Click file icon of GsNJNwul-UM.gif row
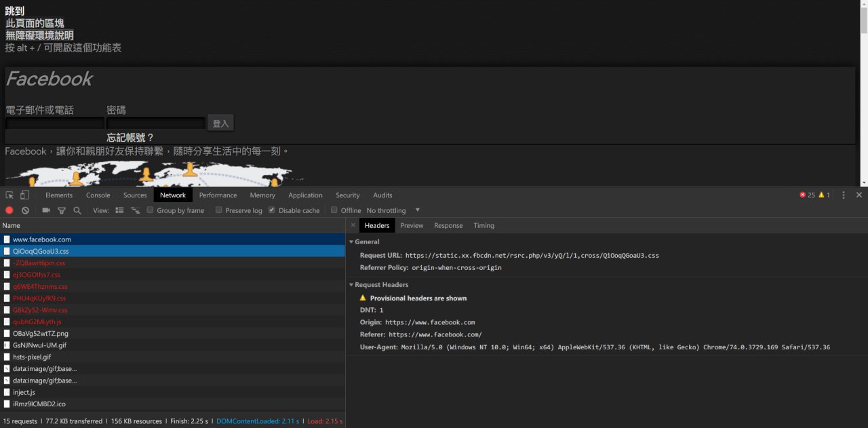 click(7, 345)
